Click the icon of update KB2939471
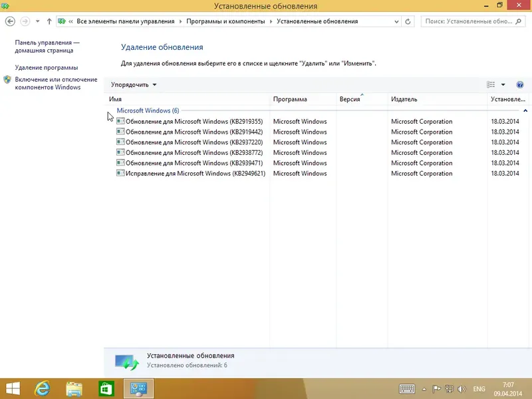532x399 pixels. click(x=120, y=162)
